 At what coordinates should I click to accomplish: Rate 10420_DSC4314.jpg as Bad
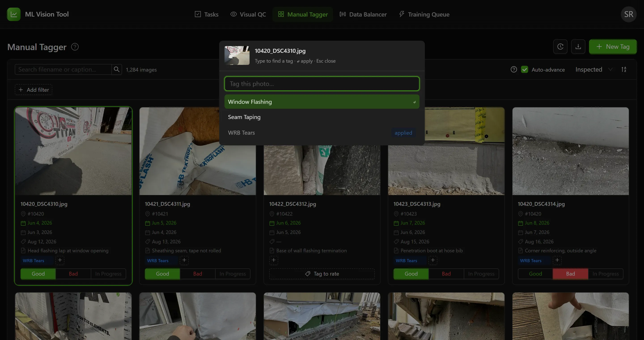click(570, 274)
